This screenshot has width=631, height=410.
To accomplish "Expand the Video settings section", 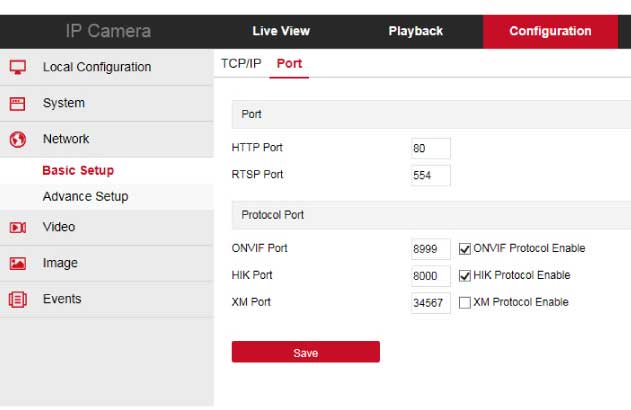I will coord(59,227).
